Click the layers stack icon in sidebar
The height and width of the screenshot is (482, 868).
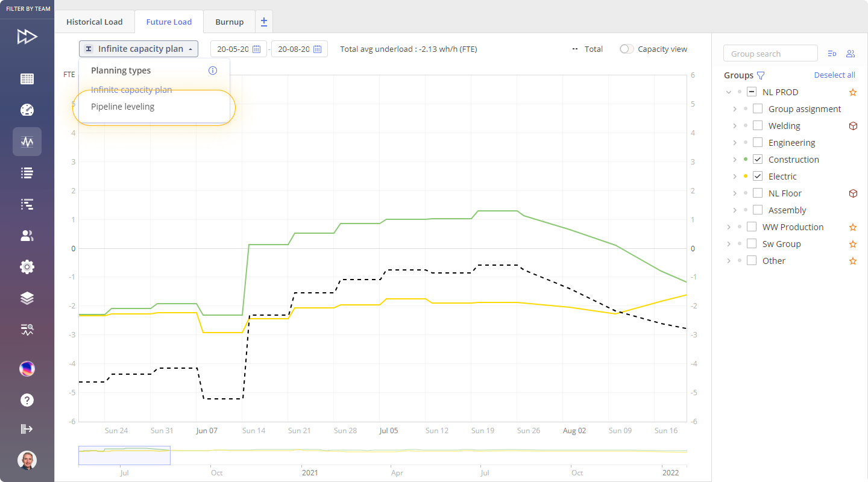click(x=27, y=298)
